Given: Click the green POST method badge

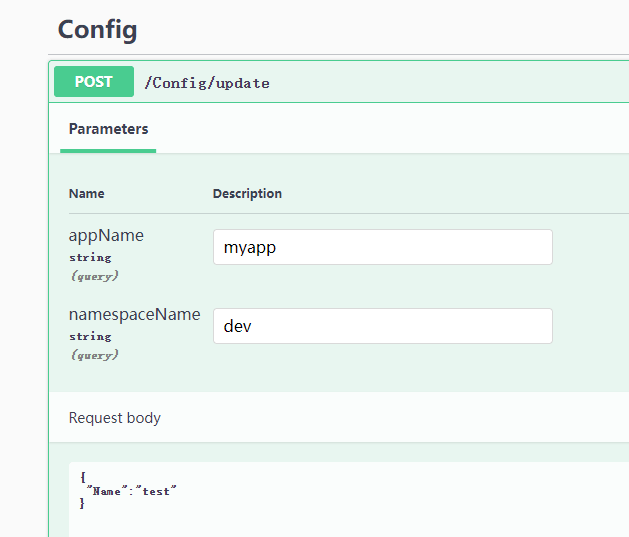Looking at the screenshot, I should [x=93, y=82].
